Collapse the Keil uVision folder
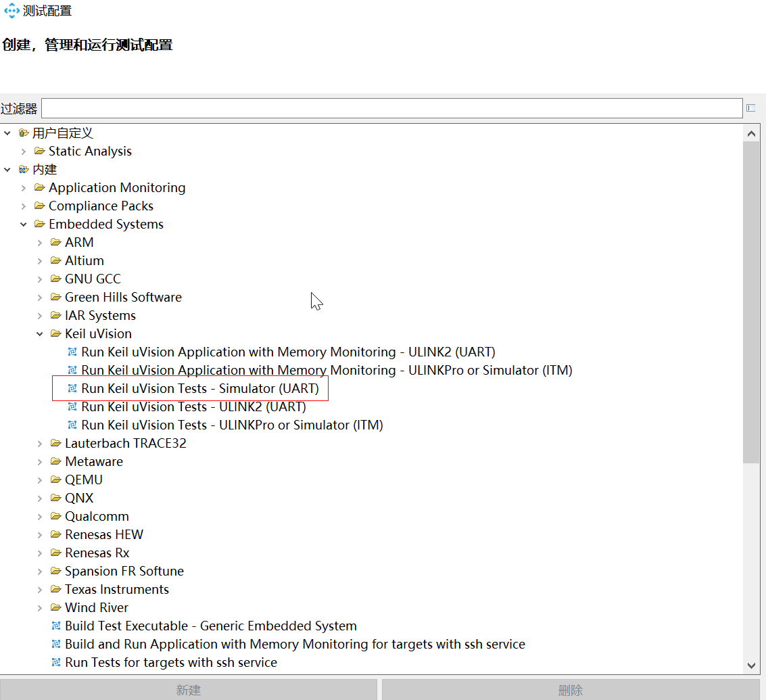Viewport: 766px width, 700px height. (40, 334)
